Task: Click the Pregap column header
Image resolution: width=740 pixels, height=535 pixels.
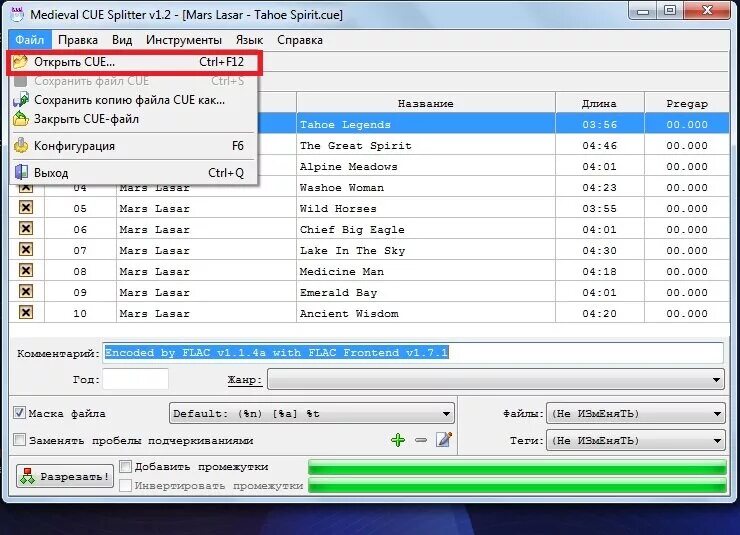Action: tap(687, 103)
